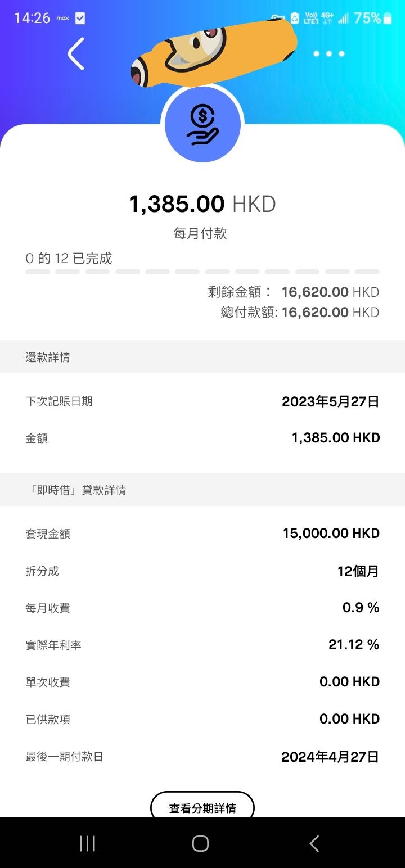
Task: Tap the 下次記賬日期 row
Action: (x=202, y=401)
